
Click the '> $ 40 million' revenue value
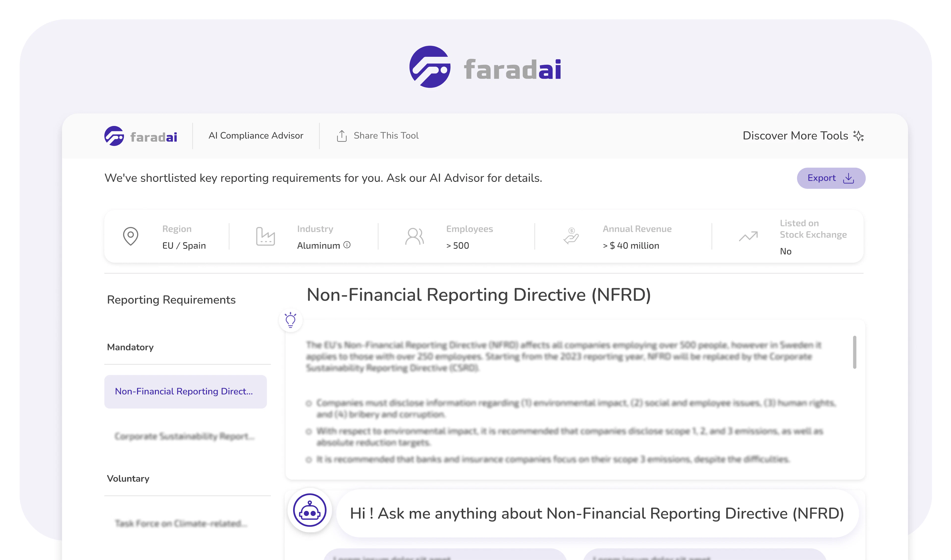631,246
